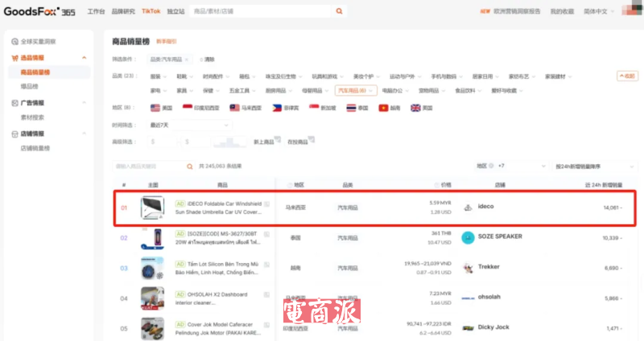Clear filters with the 清除 option

pos(207,60)
